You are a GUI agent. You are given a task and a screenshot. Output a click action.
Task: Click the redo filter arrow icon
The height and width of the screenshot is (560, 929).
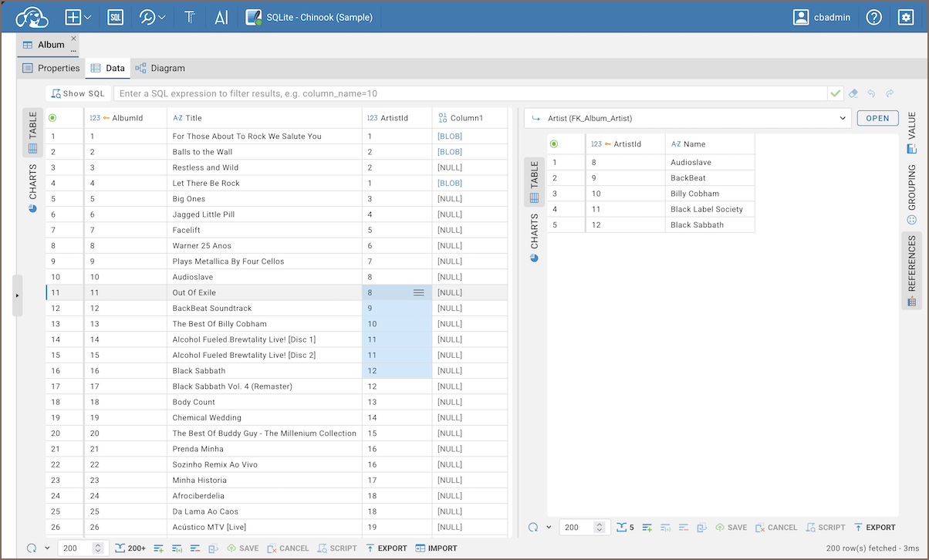tap(890, 93)
